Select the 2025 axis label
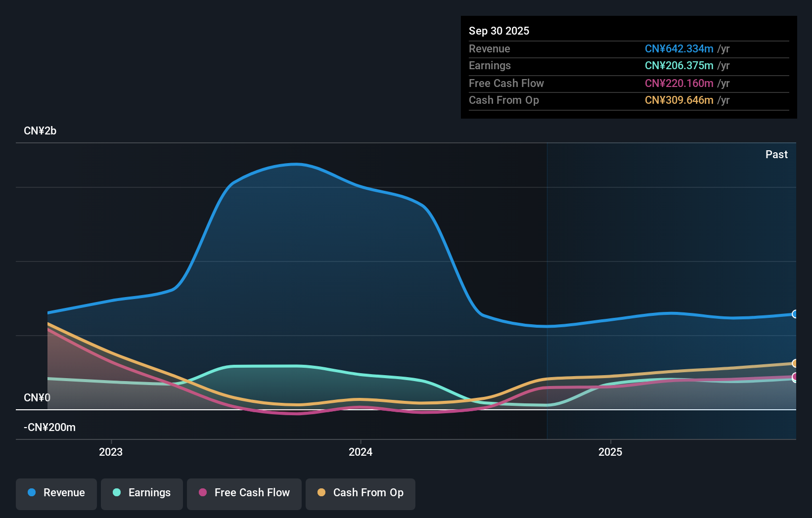This screenshot has height=518, width=812. click(610, 452)
